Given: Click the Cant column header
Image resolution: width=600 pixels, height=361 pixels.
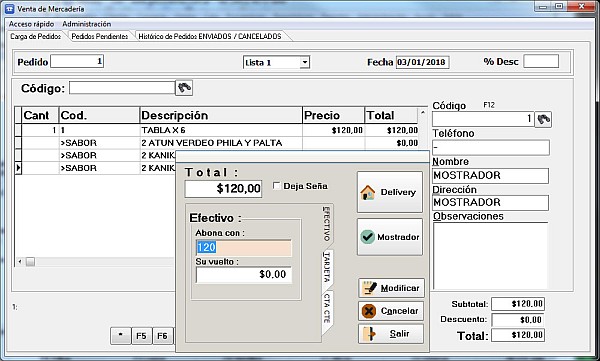Looking at the screenshot, I should [x=40, y=115].
